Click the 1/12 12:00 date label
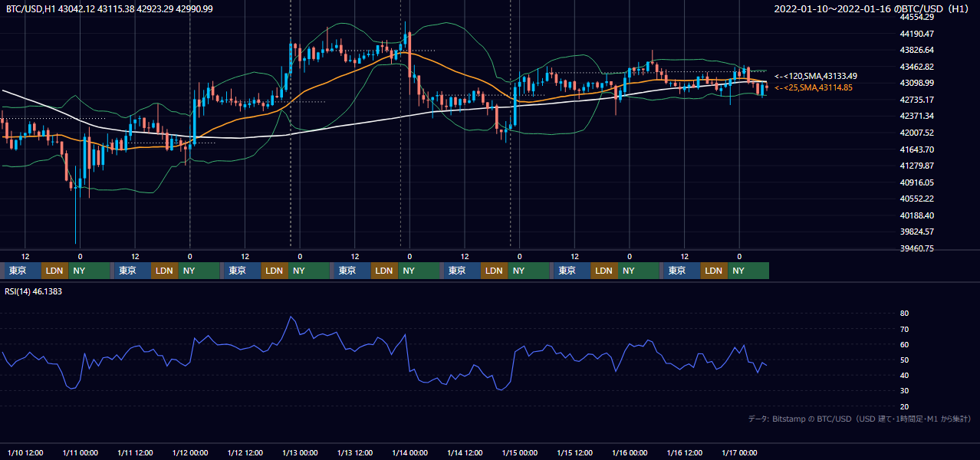 [x=245, y=452]
